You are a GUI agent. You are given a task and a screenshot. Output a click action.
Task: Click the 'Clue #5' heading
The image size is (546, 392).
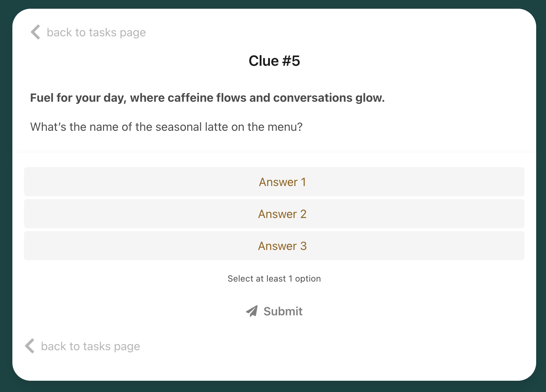click(274, 61)
